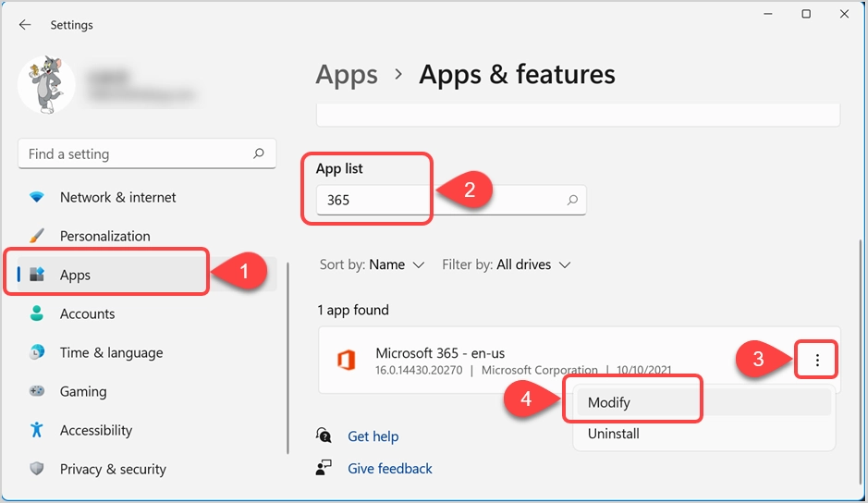Click the App list search field containing 365

(x=451, y=200)
